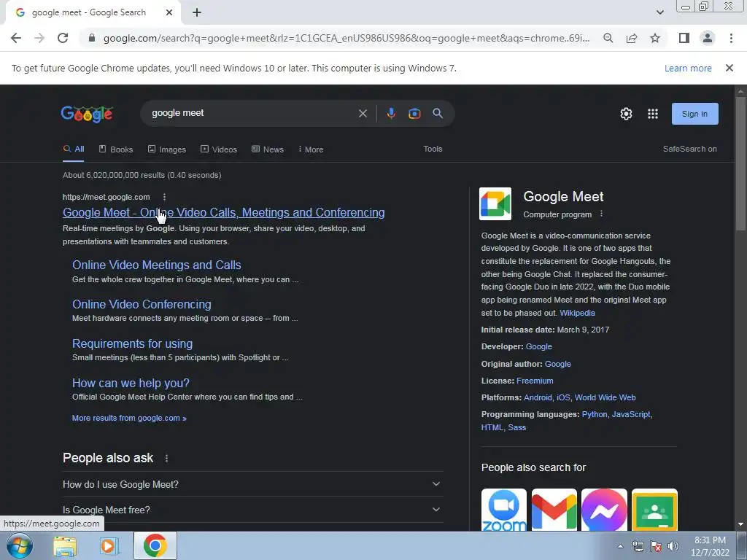Screen dimensions: 747x560
Task: Click the Sass language link
Action: pos(517,427)
